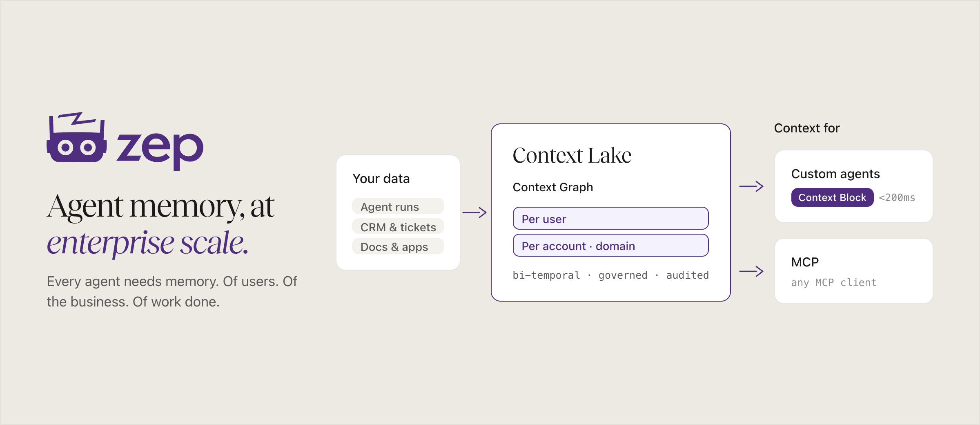The height and width of the screenshot is (425, 980).
Task: Click the purple Context Block badge
Action: 832,197
